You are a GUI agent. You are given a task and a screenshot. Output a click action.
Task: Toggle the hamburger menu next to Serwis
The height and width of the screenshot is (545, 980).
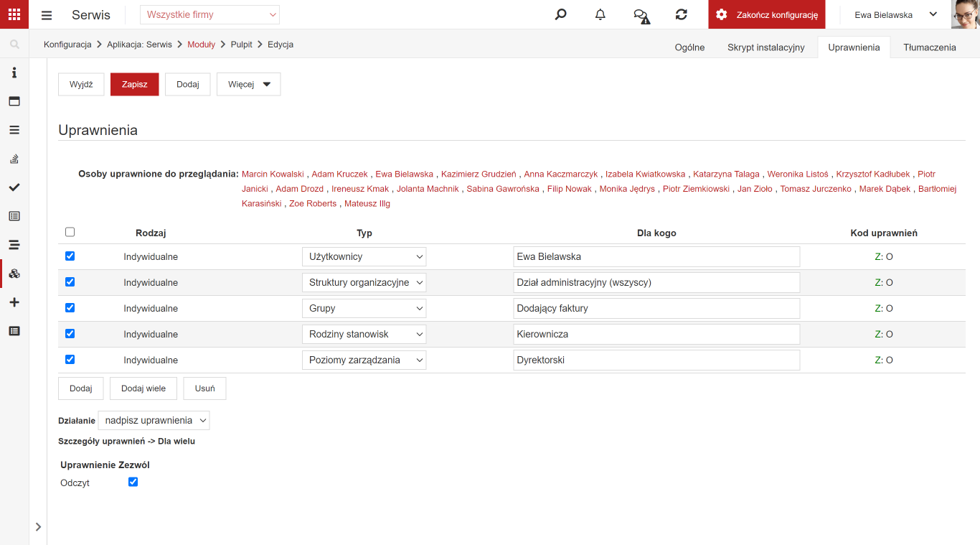(47, 15)
